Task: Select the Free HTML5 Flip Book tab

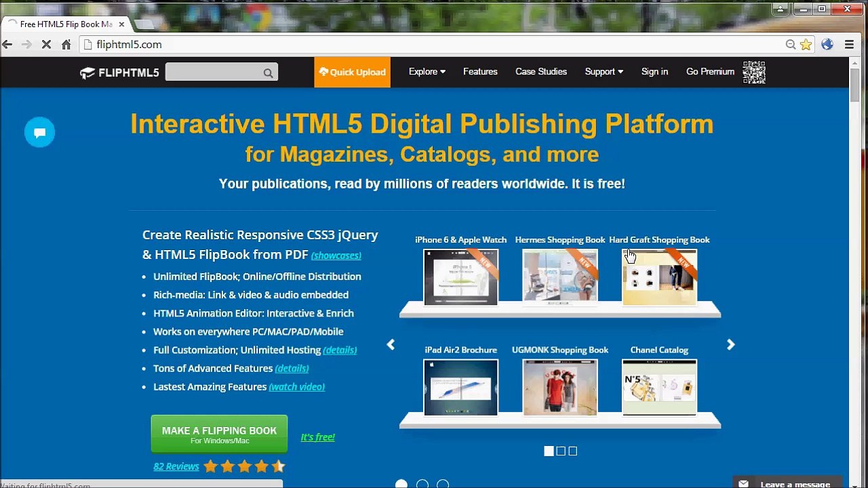Action: (65, 24)
